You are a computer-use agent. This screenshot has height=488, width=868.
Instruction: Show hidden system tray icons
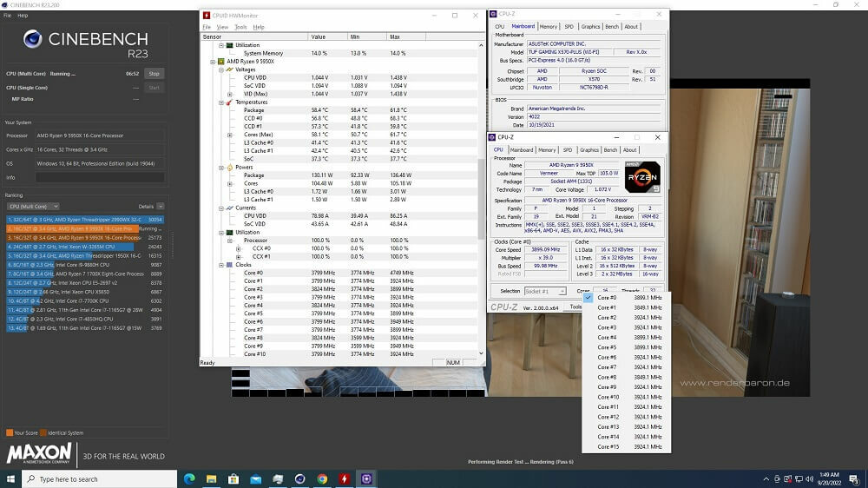(766, 479)
